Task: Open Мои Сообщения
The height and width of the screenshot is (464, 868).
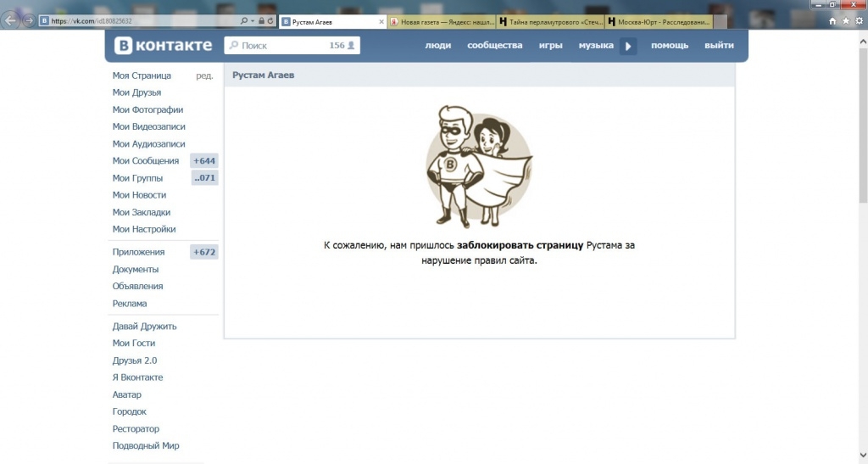Action: pyautogui.click(x=146, y=160)
